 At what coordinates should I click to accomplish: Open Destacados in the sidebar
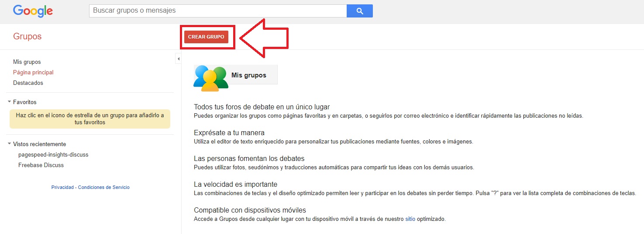[28, 83]
